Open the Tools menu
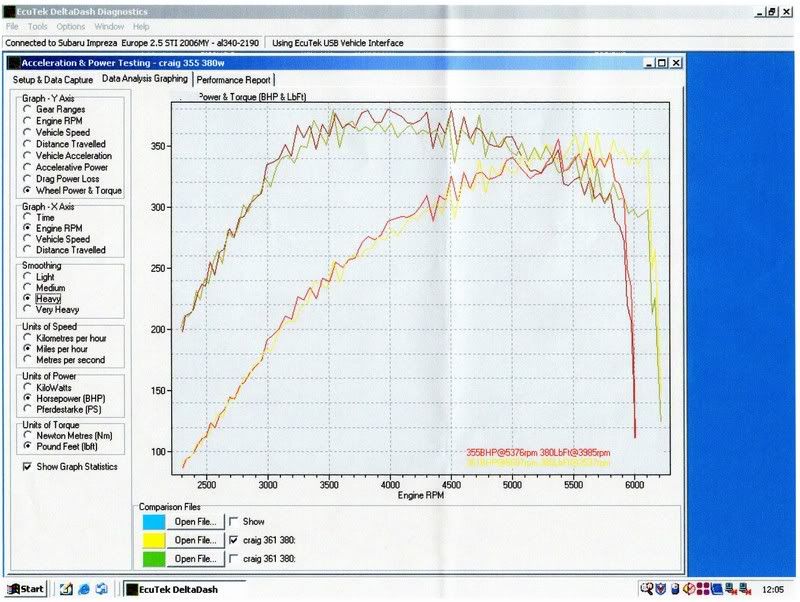The height and width of the screenshot is (602, 800). click(37, 27)
